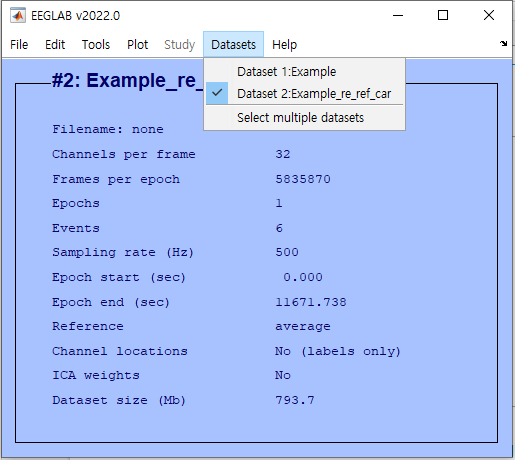Maximize the EEGLAB window
This screenshot has width=515, height=460.
(443, 15)
